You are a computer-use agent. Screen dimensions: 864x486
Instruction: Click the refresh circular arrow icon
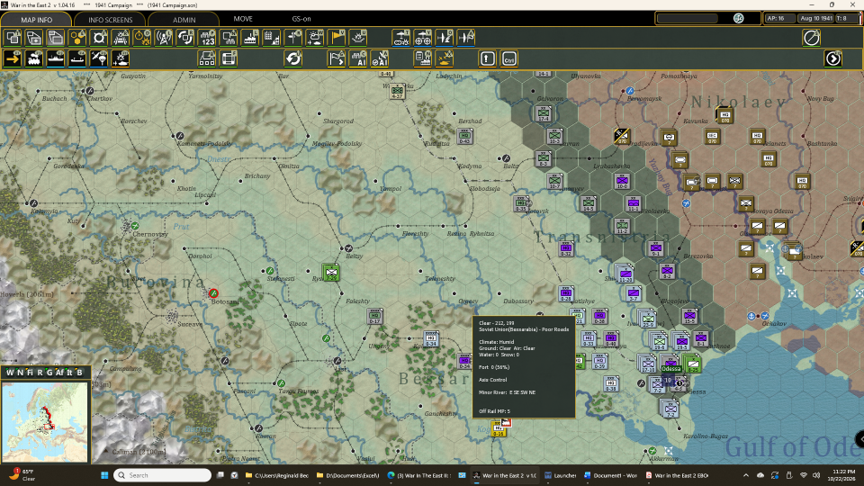pyautogui.click(x=293, y=58)
